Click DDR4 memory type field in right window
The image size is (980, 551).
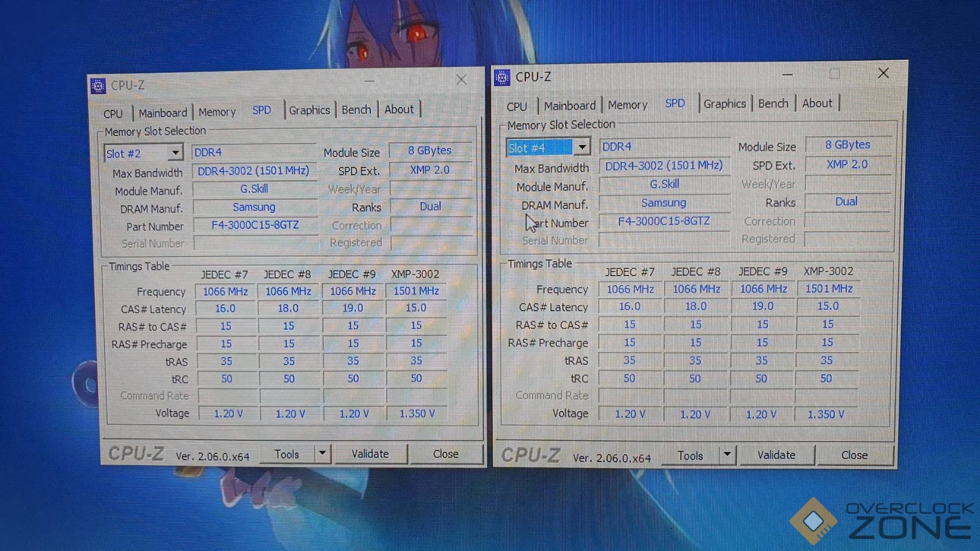click(x=664, y=146)
